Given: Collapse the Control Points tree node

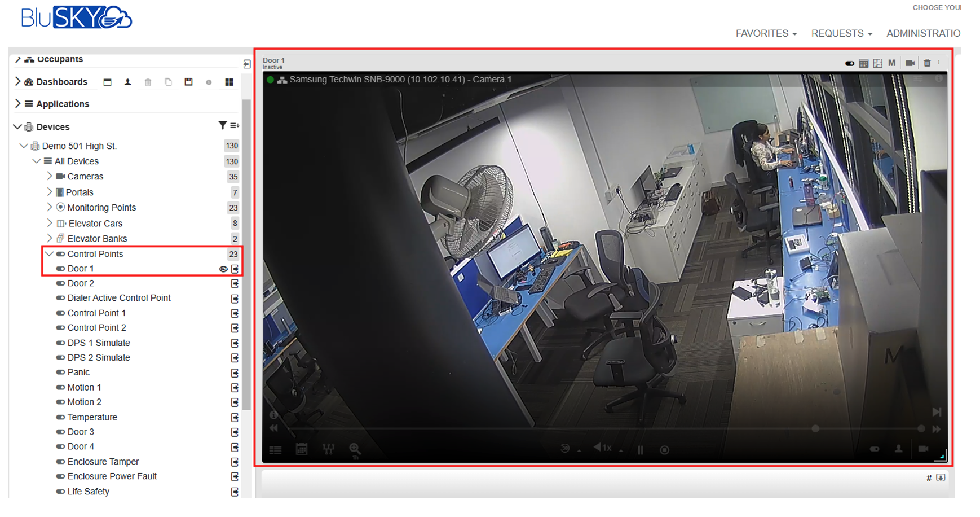Looking at the screenshot, I should click(x=50, y=254).
